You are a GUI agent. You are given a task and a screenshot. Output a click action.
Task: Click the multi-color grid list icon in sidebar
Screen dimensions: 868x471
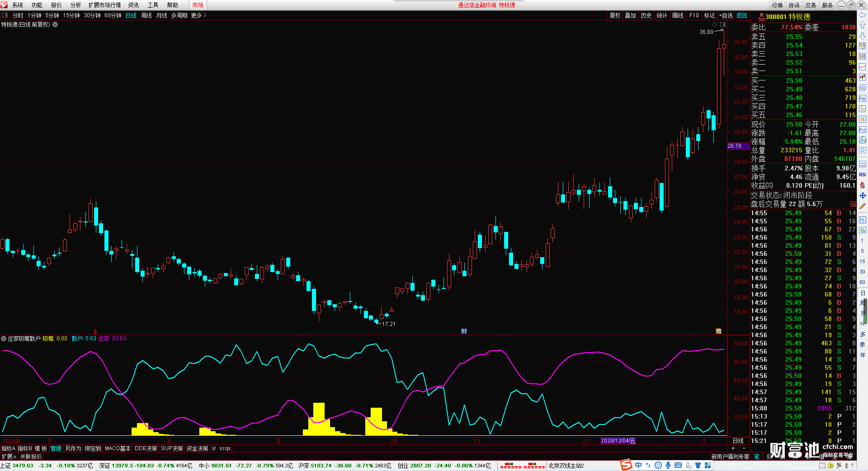pos(862,57)
